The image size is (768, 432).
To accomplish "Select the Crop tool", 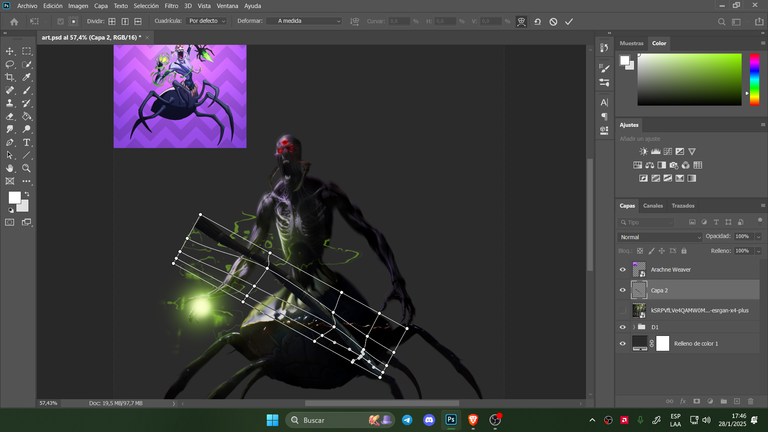I will pyautogui.click(x=10, y=77).
